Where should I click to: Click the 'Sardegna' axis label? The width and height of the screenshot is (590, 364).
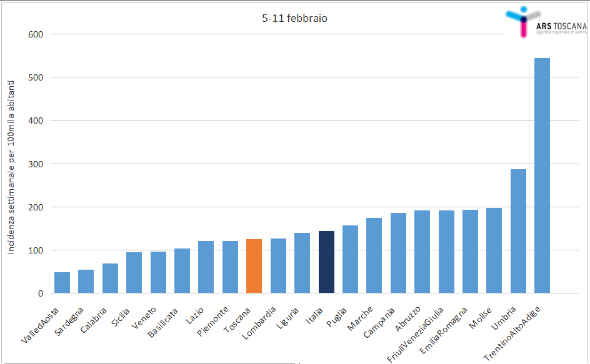[x=69, y=322]
